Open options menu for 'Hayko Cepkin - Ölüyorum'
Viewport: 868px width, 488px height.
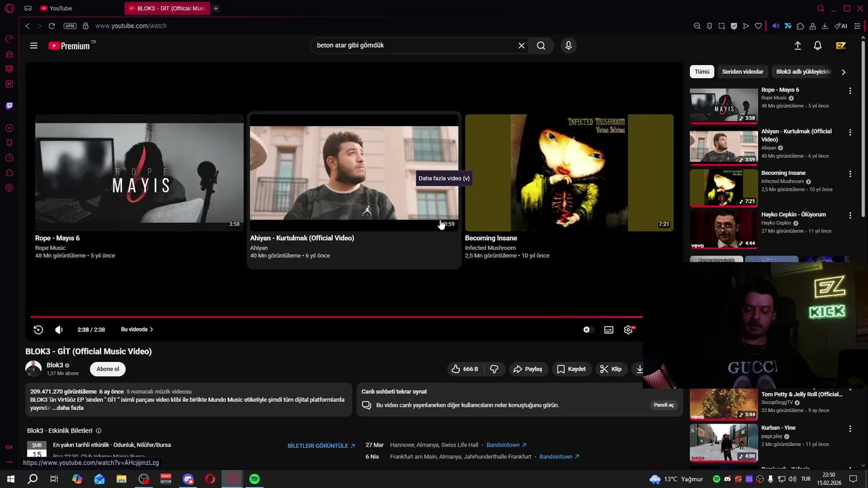(x=850, y=216)
